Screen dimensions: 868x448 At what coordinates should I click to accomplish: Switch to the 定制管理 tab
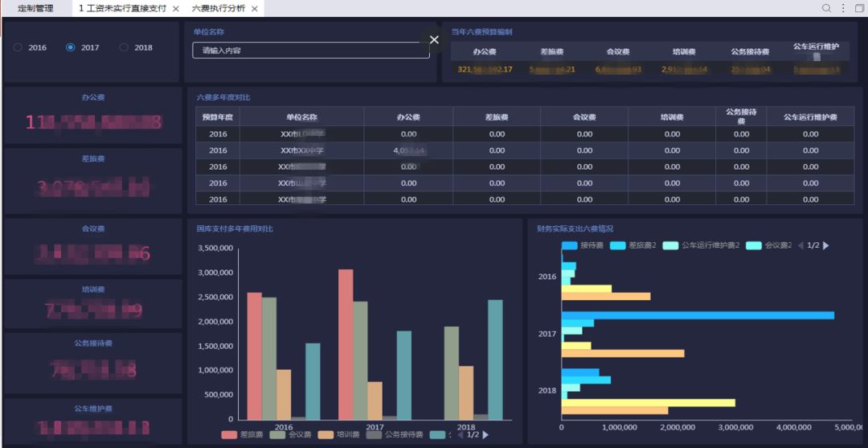point(35,8)
